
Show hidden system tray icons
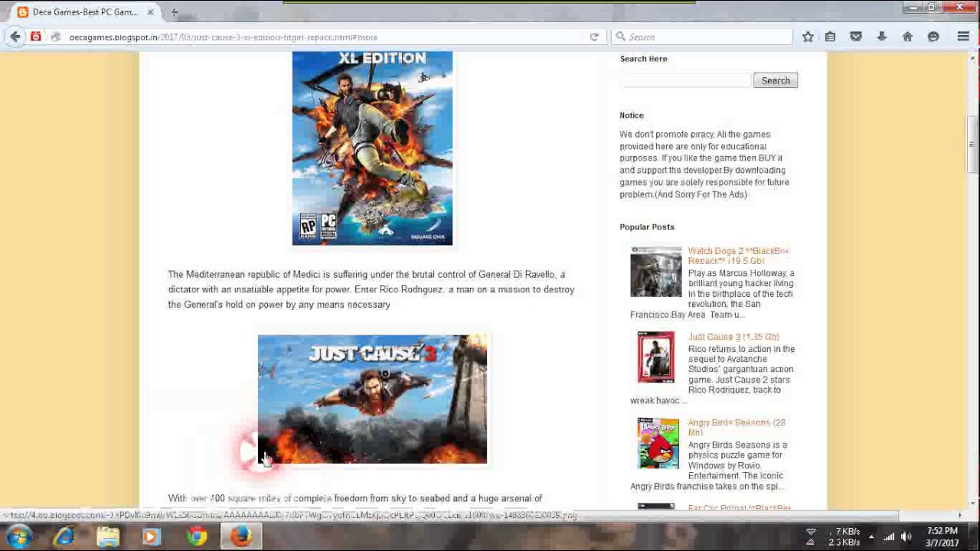(x=871, y=537)
